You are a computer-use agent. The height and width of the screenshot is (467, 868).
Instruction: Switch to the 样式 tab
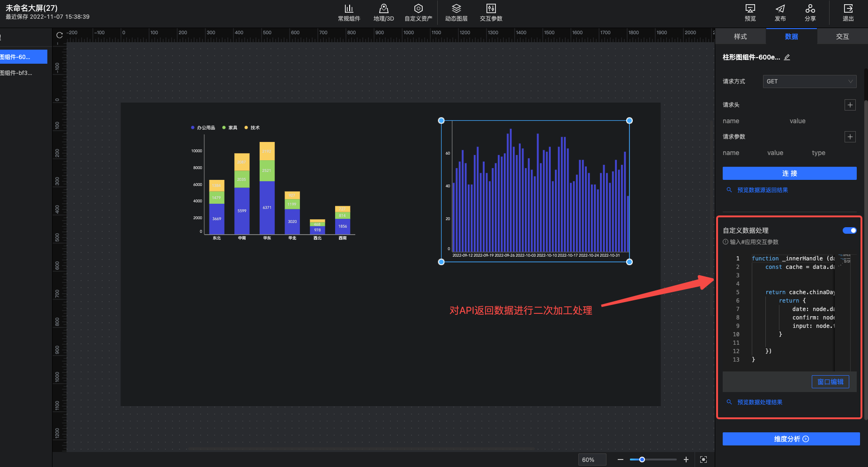click(x=741, y=37)
